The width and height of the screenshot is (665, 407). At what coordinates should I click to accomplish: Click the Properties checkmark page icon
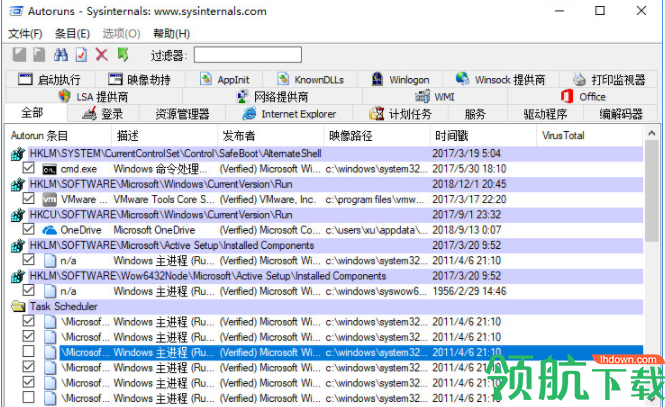coord(81,55)
